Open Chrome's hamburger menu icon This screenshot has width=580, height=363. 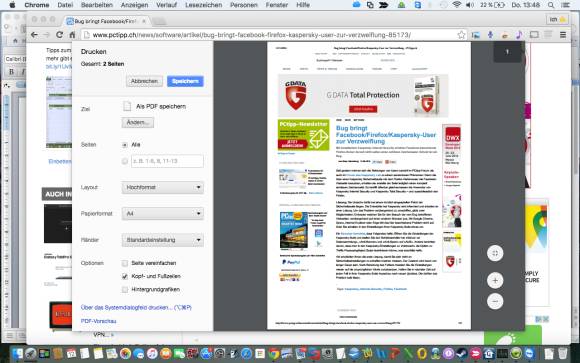pos(563,35)
